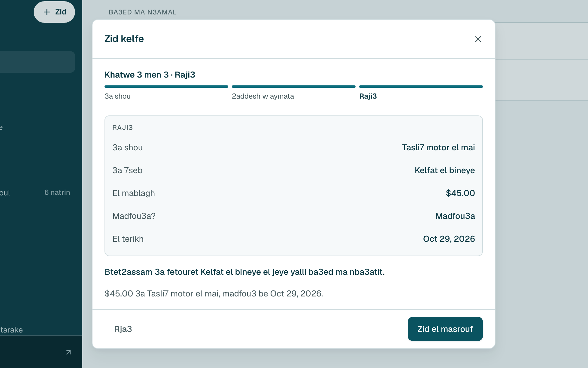Click the $45.00 amount value
Image resolution: width=588 pixels, height=368 pixels.
point(460,193)
